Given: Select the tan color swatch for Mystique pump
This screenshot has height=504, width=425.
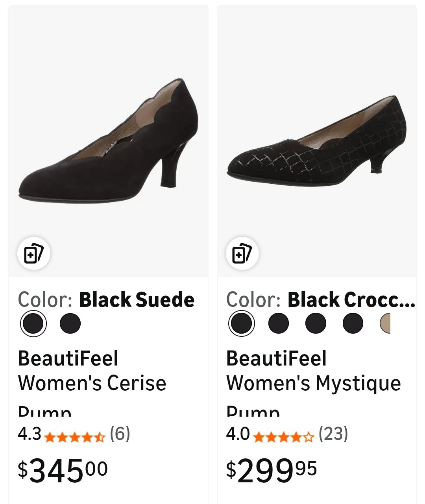Looking at the screenshot, I should (386, 323).
